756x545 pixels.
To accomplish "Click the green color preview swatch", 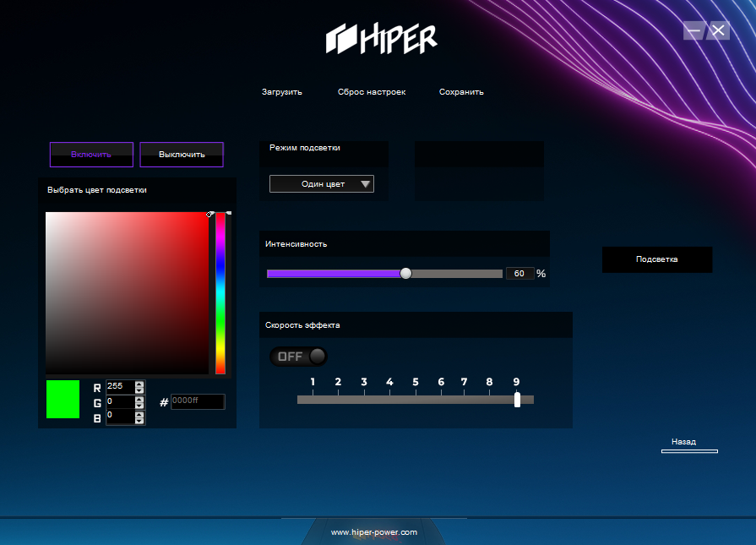I will [x=63, y=400].
